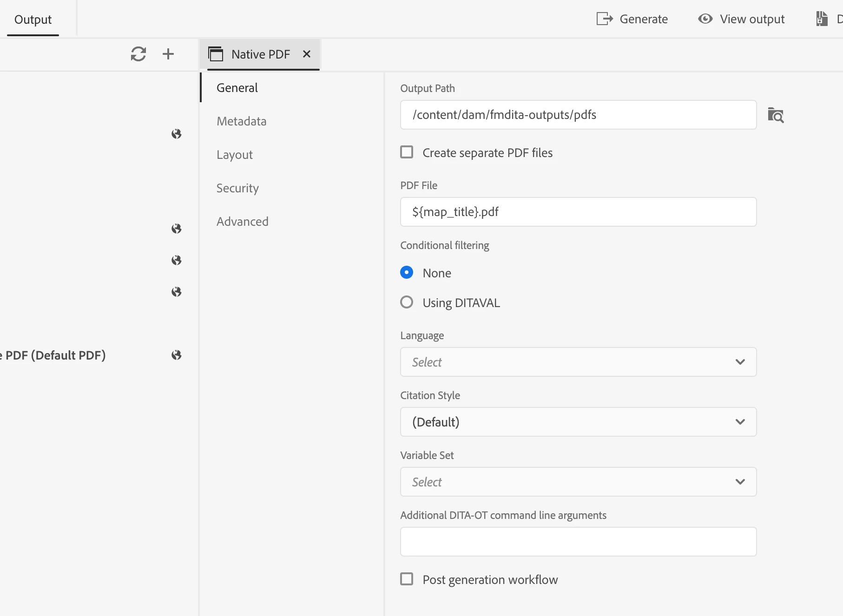Screen dimensions: 843x616
Task: Click globe icon beside Default PDF preset
Action: (x=176, y=355)
